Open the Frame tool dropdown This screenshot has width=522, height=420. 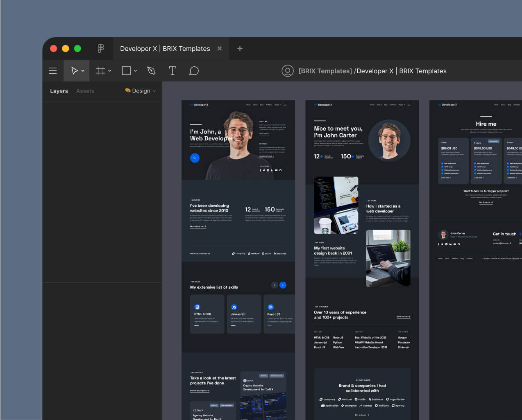tap(109, 70)
